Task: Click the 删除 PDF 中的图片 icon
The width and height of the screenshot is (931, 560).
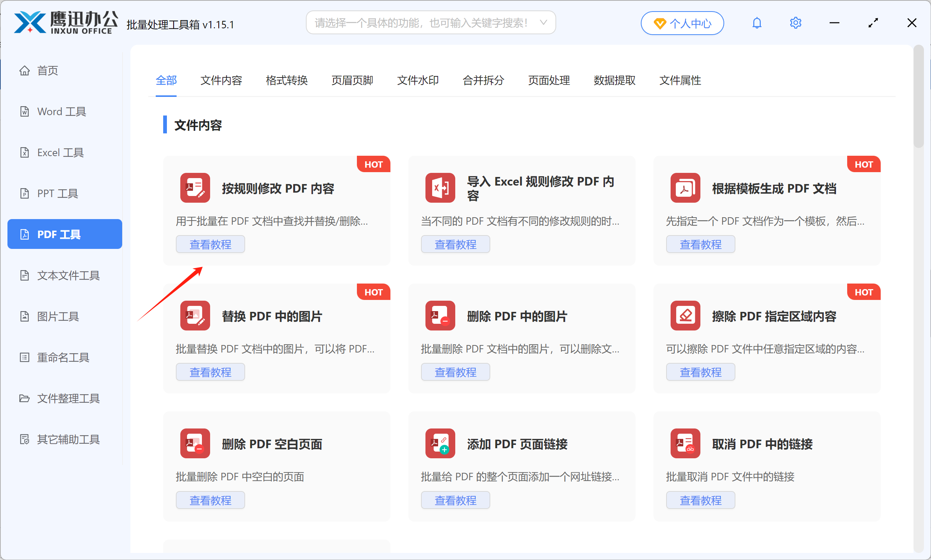Action: [x=440, y=316]
